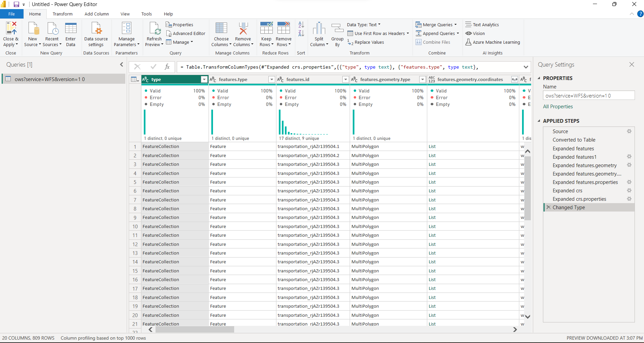Select the Converted to Table step
This screenshot has width=644, height=343.
pyautogui.click(x=574, y=140)
